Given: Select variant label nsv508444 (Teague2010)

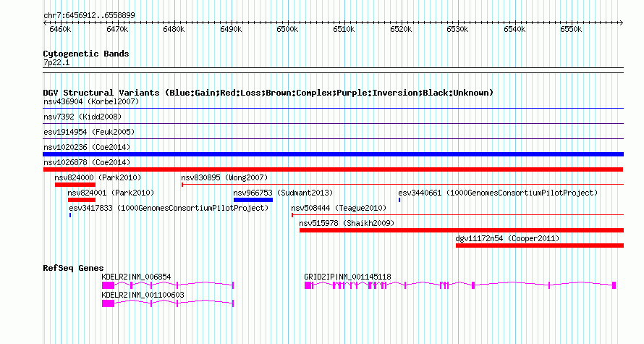Looking at the screenshot, I should pyautogui.click(x=339, y=208).
